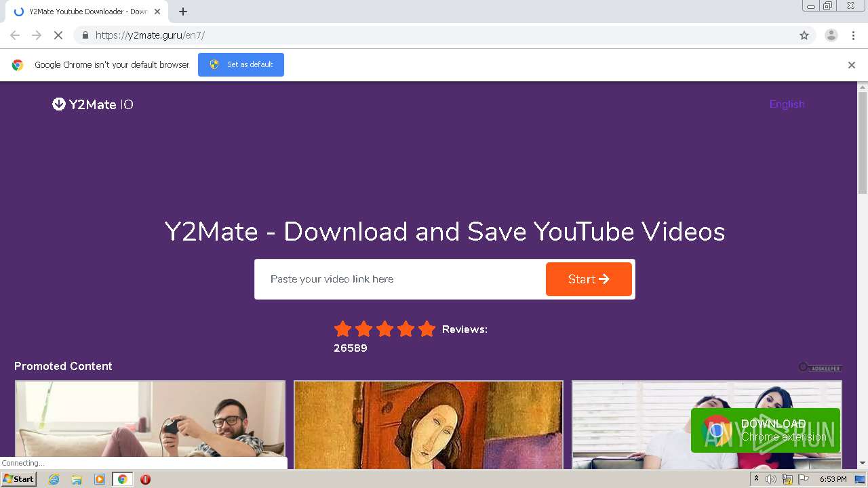Open a new tab
868x488 pixels.
coord(183,12)
